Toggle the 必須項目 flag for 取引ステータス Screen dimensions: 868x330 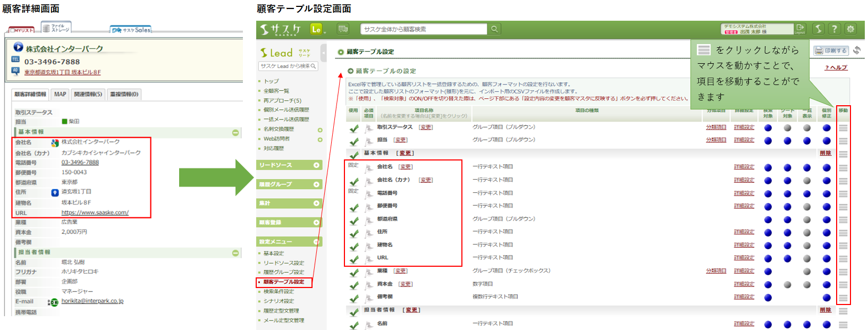(369, 129)
